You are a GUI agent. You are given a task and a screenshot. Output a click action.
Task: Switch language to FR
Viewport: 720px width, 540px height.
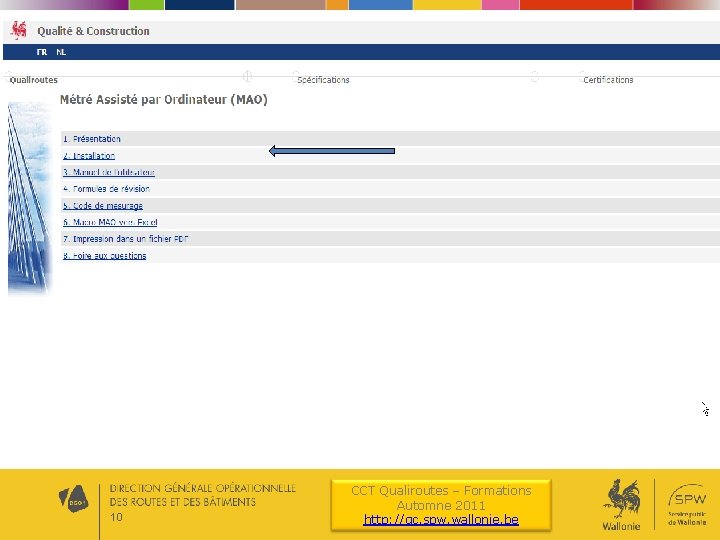click(x=42, y=52)
